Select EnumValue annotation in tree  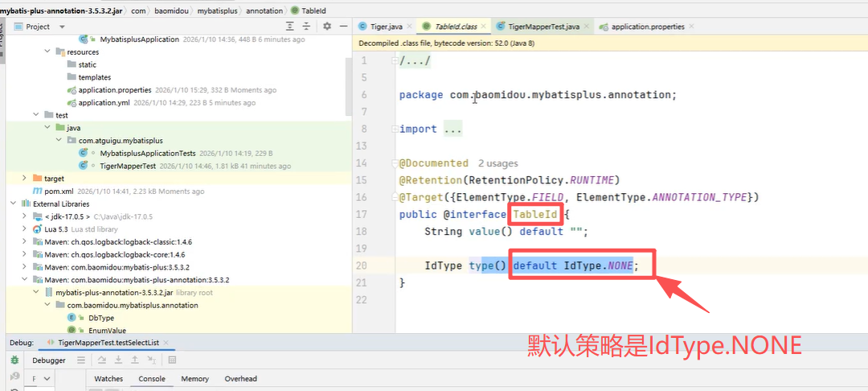[x=107, y=330]
